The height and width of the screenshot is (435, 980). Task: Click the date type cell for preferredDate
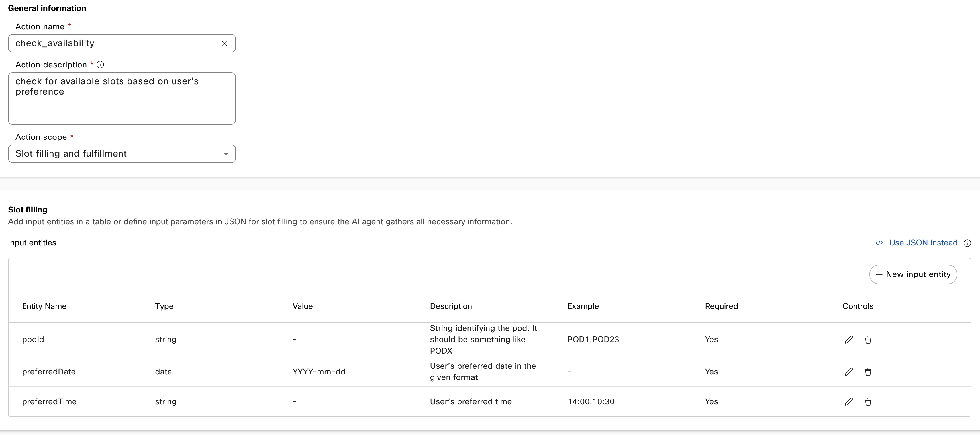tap(163, 372)
